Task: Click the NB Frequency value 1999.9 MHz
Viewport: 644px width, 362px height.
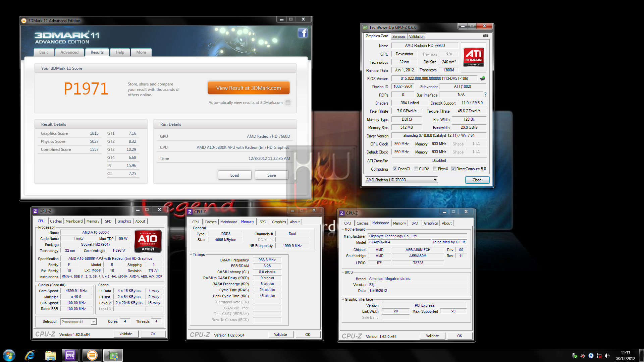Action: (x=292, y=246)
